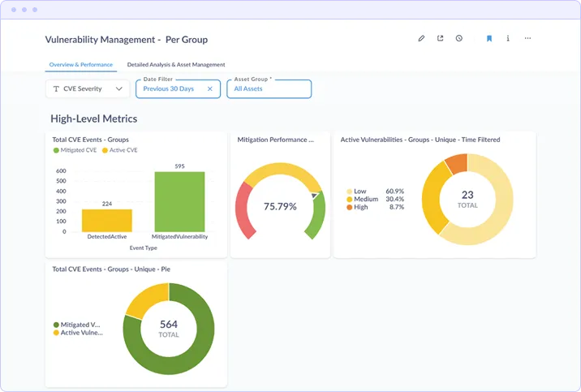The width and height of the screenshot is (581, 392).
Task: Click the text type icon beside CVE Severity
Action: click(56, 89)
